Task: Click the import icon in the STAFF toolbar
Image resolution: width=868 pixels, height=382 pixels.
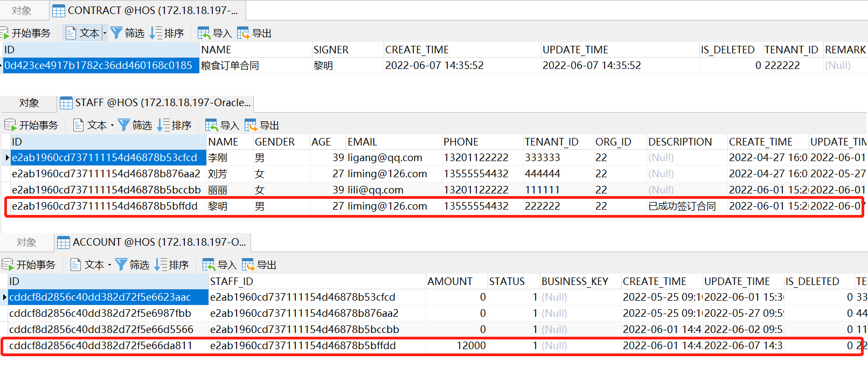Action: tap(211, 125)
